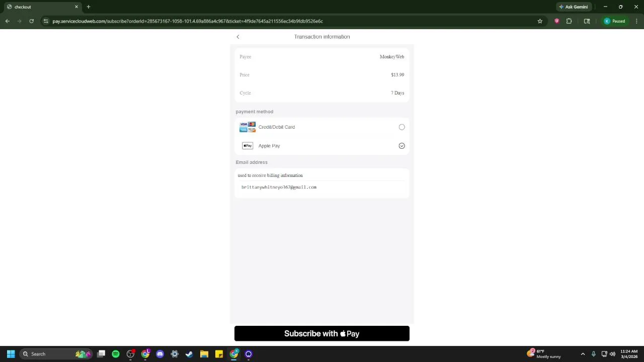Click the browser Back arrow

[8, 21]
